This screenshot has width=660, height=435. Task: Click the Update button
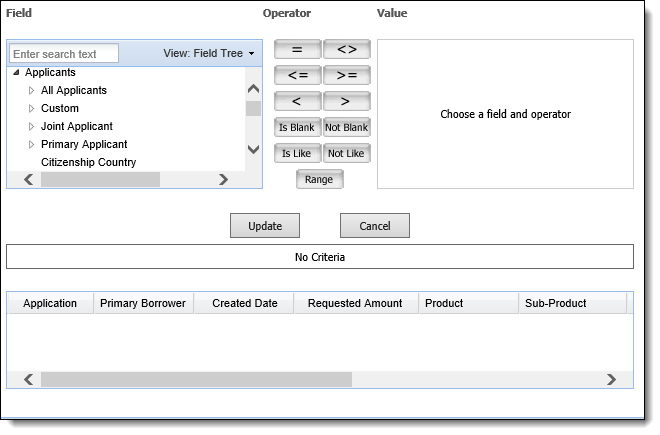[x=265, y=226]
